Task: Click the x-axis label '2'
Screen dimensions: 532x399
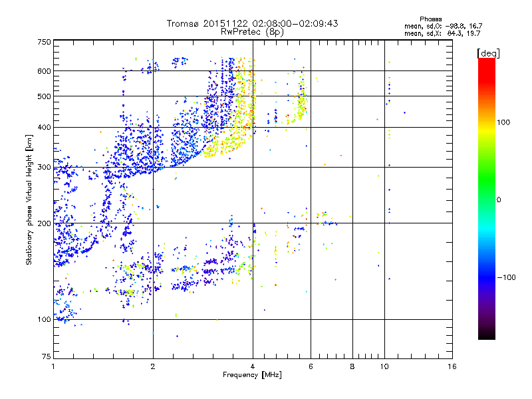Action: (153, 366)
